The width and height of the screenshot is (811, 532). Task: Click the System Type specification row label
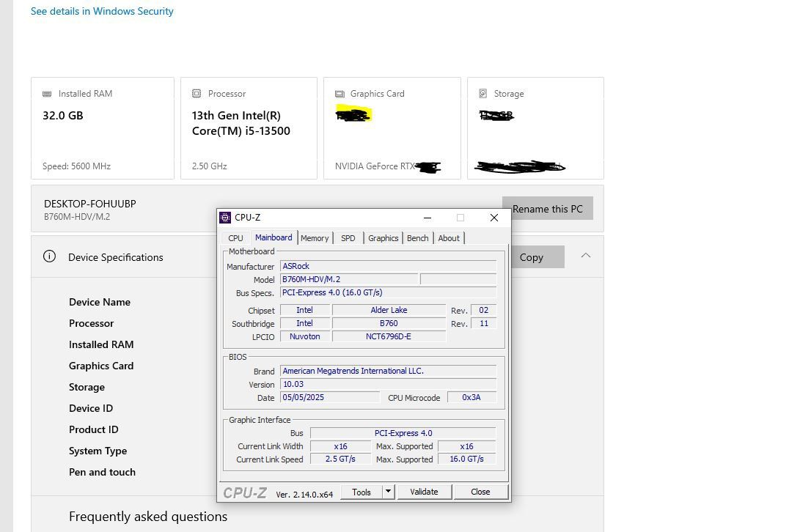point(98,451)
